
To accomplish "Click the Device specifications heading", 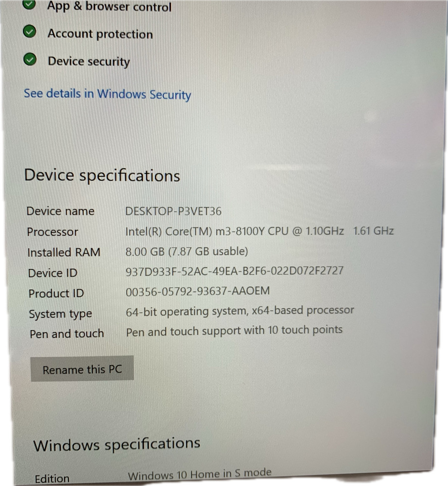I will (x=102, y=176).
